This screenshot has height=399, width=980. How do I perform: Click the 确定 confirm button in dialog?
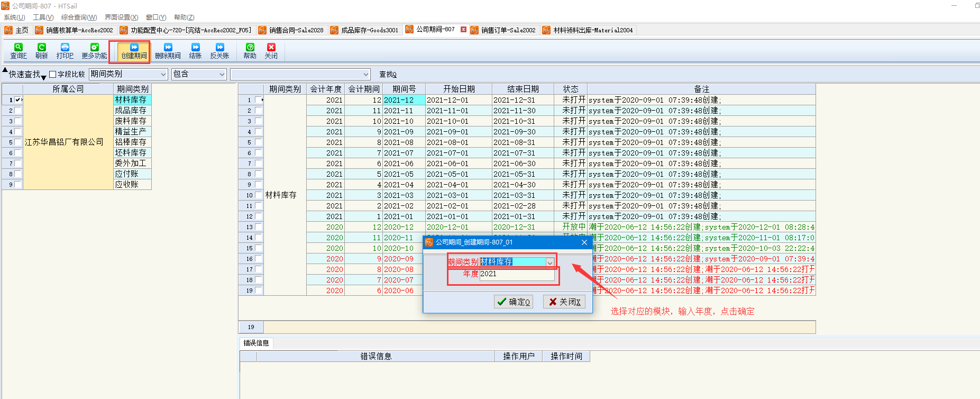pos(514,302)
